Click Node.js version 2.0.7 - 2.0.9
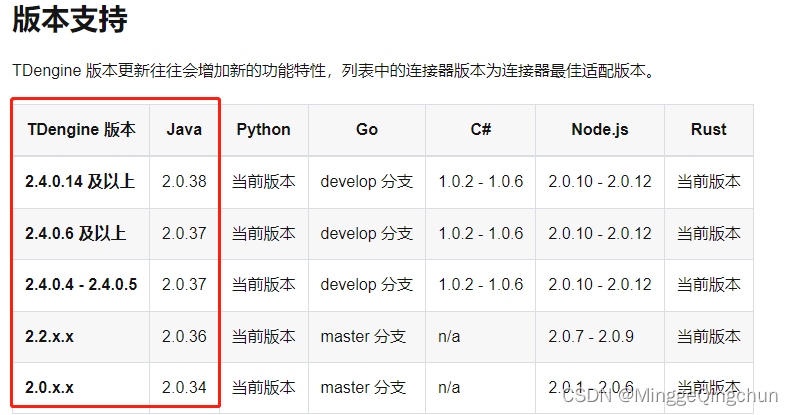793x415 pixels. point(591,336)
